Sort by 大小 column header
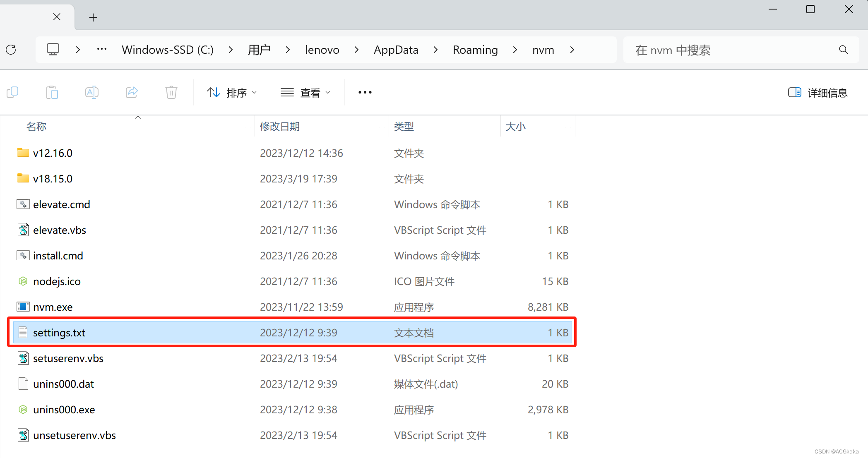Screen dimensions: 868x458 pyautogui.click(x=515, y=127)
